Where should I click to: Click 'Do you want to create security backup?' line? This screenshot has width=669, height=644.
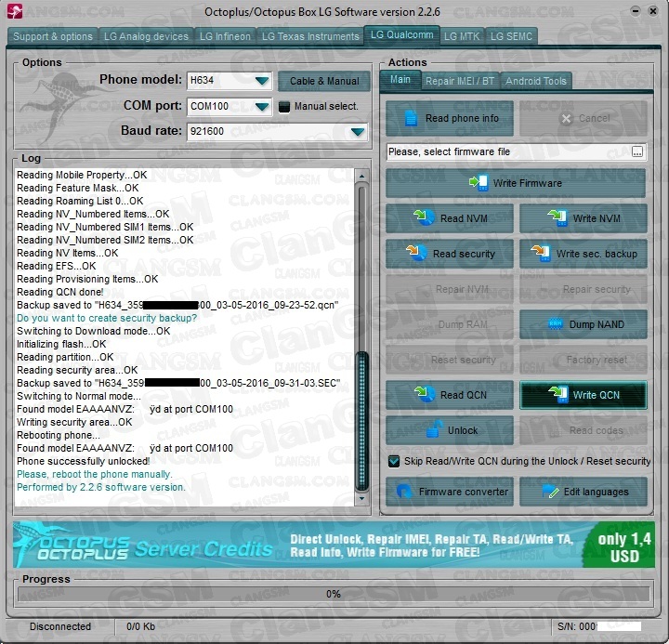coord(107,318)
